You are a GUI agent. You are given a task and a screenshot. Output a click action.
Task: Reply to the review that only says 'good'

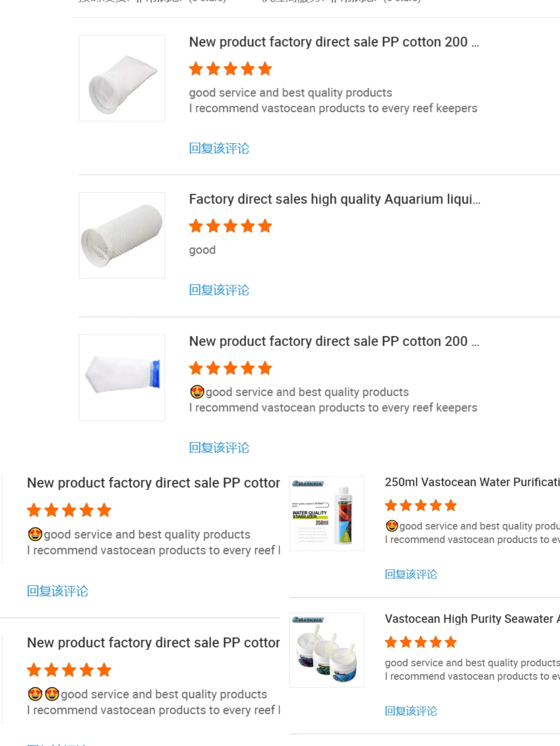219,290
